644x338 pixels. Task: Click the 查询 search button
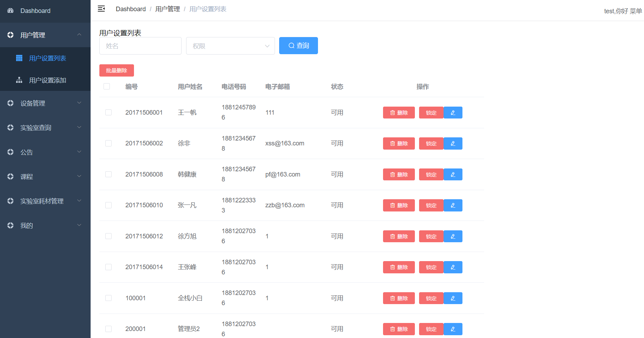point(298,45)
